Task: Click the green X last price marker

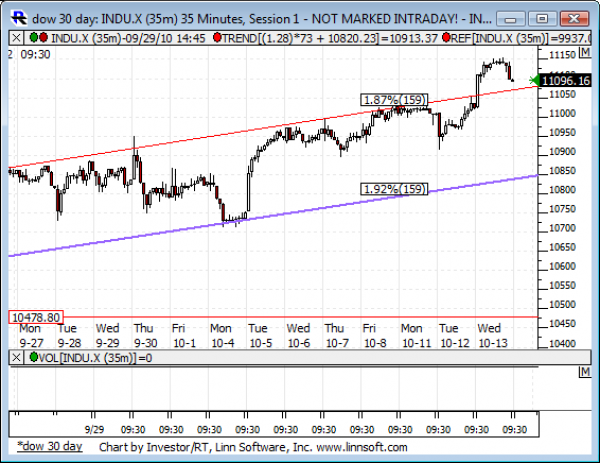Action: (x=533, y=80)
